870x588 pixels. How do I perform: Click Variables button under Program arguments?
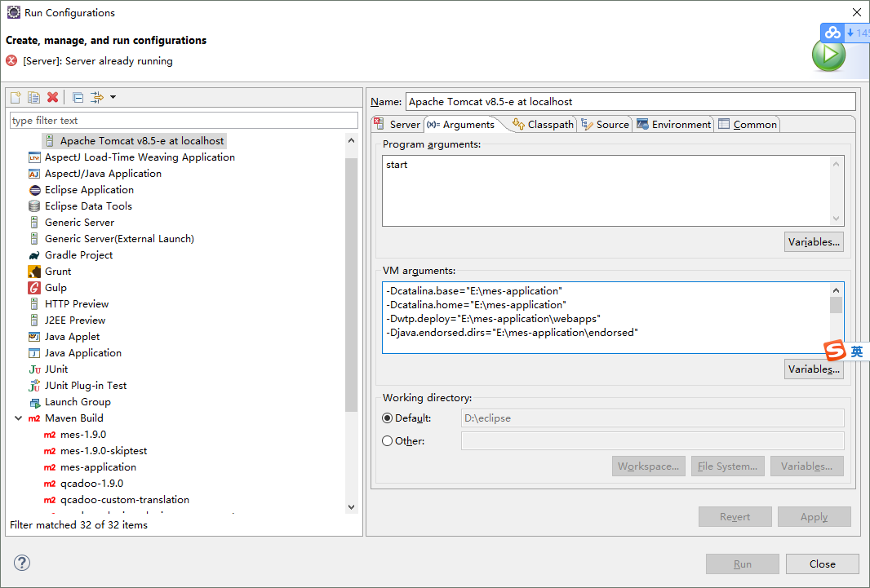814,241
